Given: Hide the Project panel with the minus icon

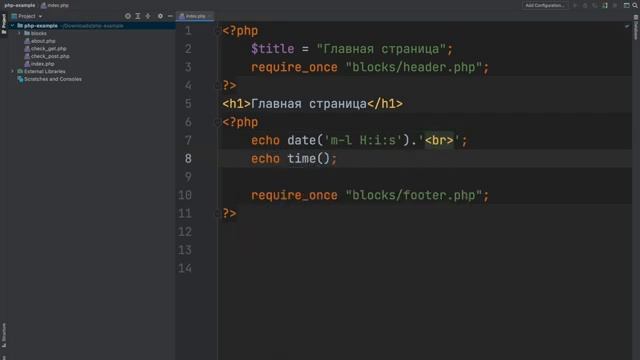Looking at the screenshot, I should [x=170, y=16].
